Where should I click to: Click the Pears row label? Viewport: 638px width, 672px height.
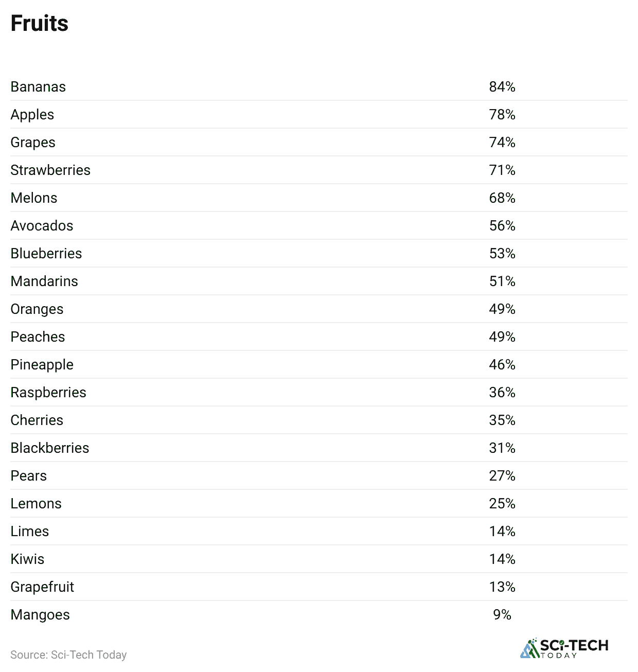click(29, 476)
